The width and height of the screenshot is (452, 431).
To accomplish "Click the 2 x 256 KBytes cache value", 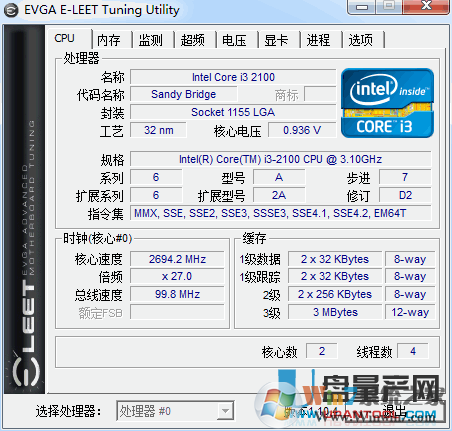I will click(x=335, y=294).
